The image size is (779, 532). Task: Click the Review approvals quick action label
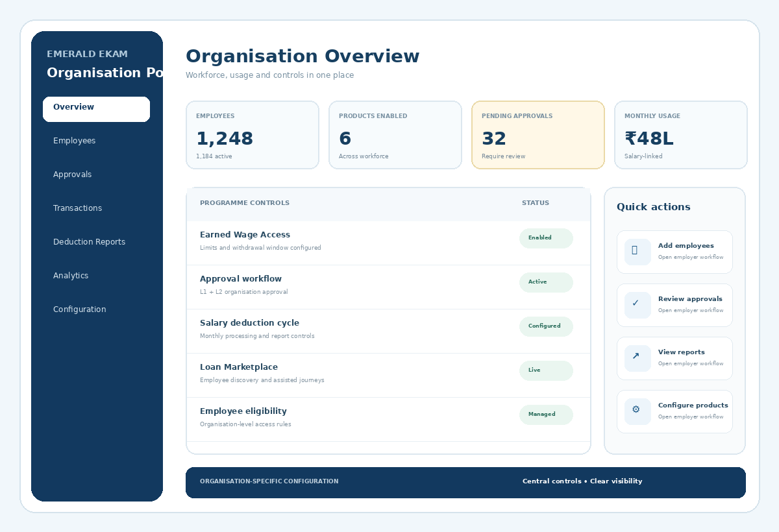point(690,299)
